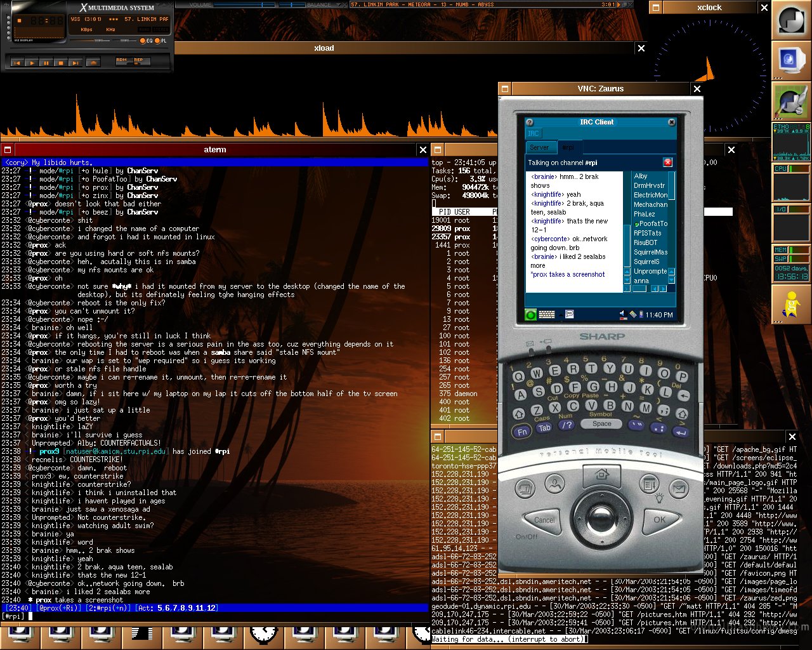812x650 pixels.
Task: Toggle RDM shuffle mode in XMMS
Action: click(124, 62)
